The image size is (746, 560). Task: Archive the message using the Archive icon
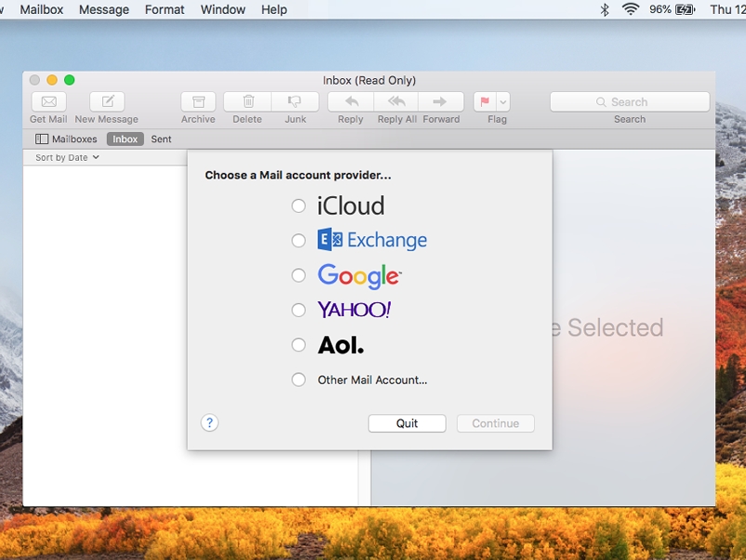[x=198, y=101]
